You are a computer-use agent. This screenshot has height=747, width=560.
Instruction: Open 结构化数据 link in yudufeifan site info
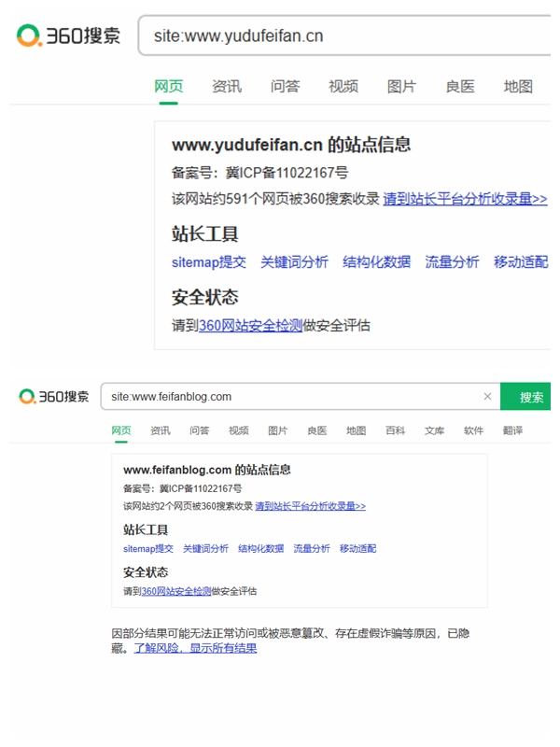pos(377,262)
